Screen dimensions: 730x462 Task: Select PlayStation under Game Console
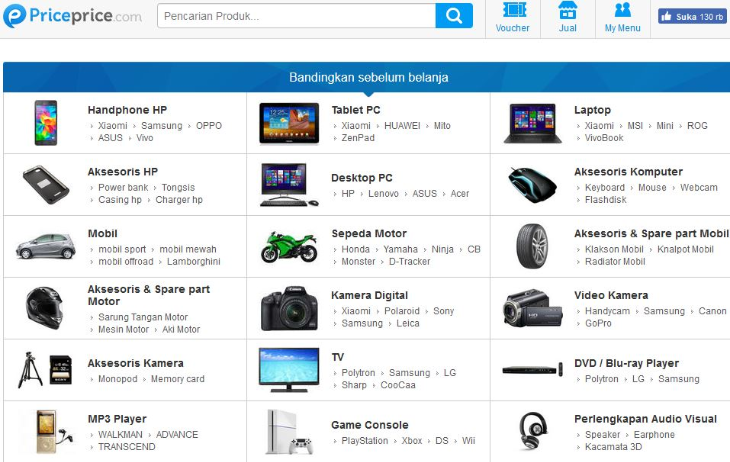tap(365, 440)
